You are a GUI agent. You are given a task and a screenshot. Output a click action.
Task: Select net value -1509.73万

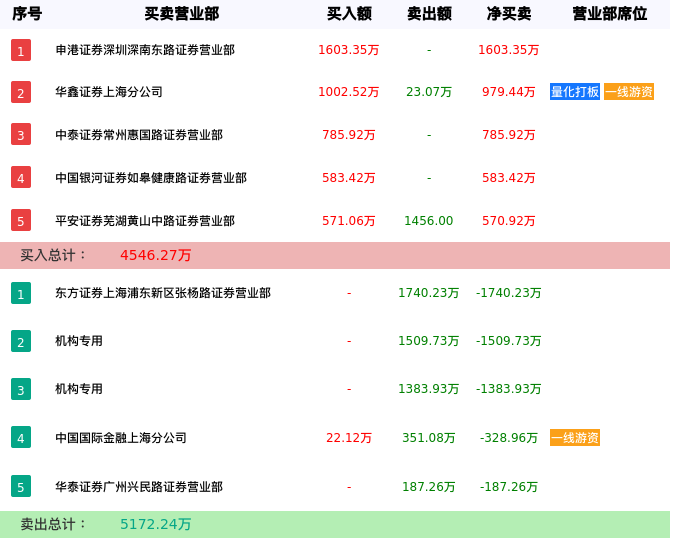pyautogui.click(x=509, y=341)
